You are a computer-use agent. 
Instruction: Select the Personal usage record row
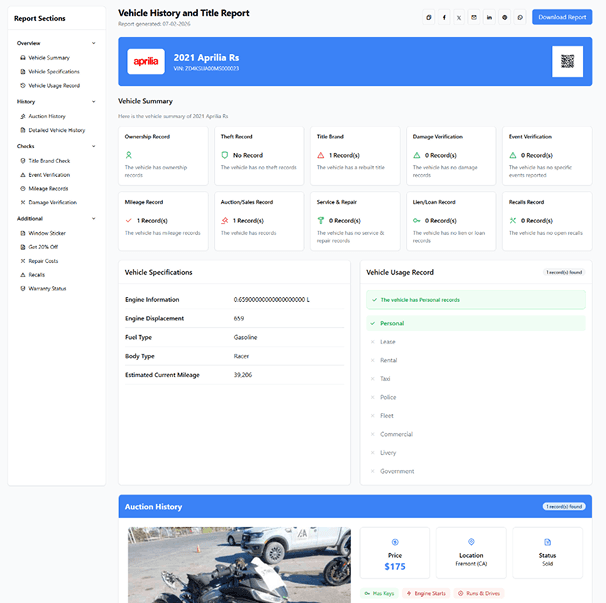click(476, 323)
